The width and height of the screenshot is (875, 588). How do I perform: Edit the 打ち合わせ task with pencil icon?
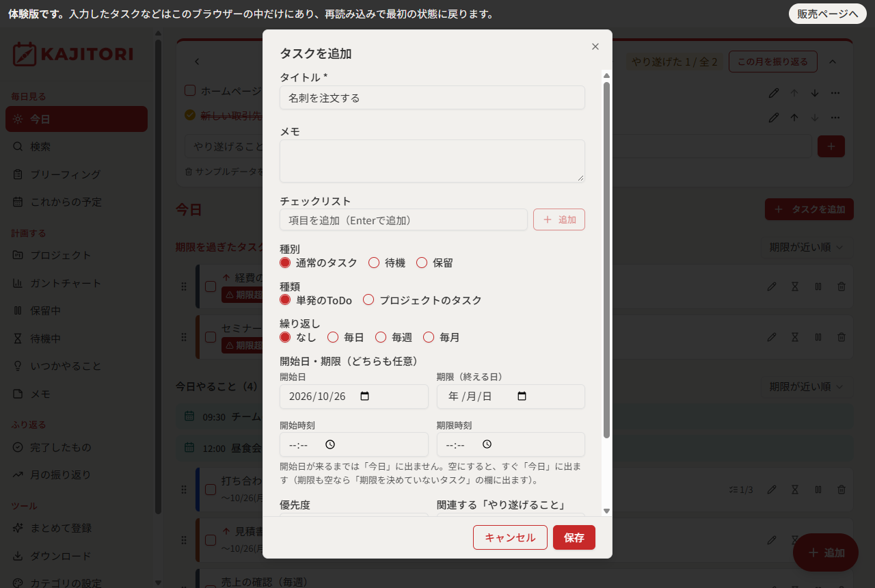tap(772, 490)
